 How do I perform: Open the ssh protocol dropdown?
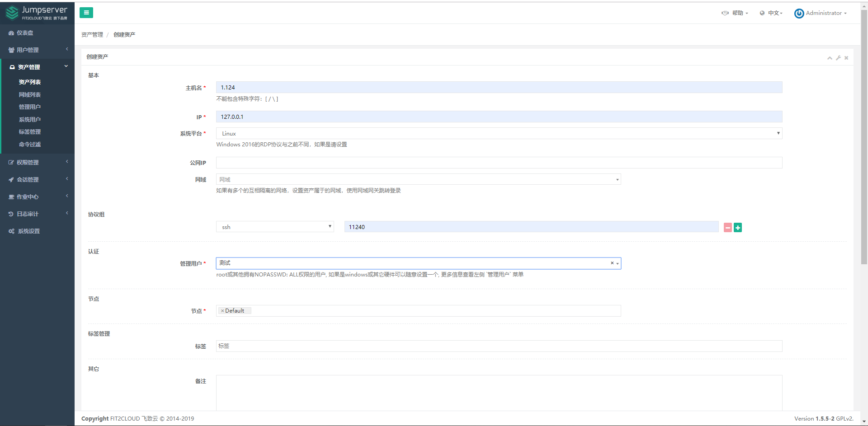click(x=275, y=227)
